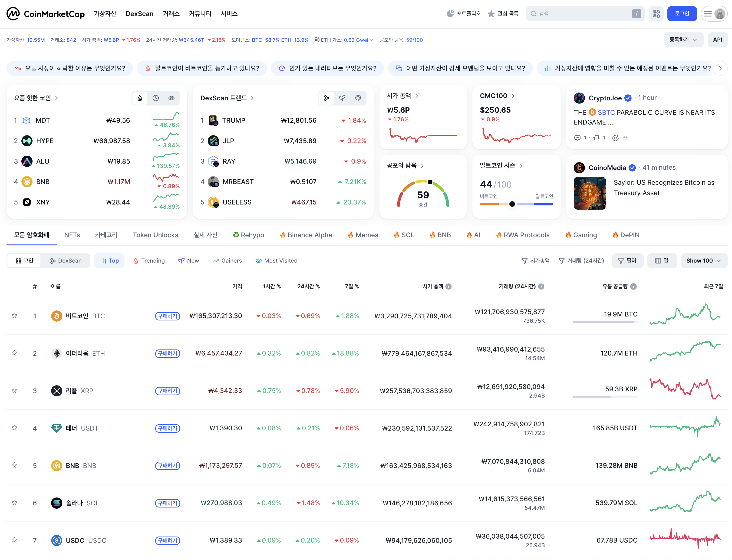Click the hamburger menu with profile avatar
Viewport: 732px width, 560px height.
coord(714,14)
